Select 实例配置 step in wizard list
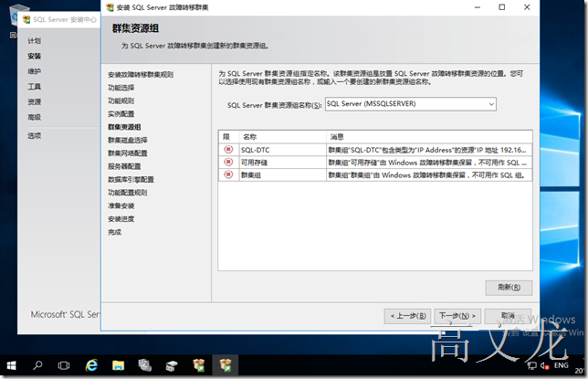 [121, 114]
